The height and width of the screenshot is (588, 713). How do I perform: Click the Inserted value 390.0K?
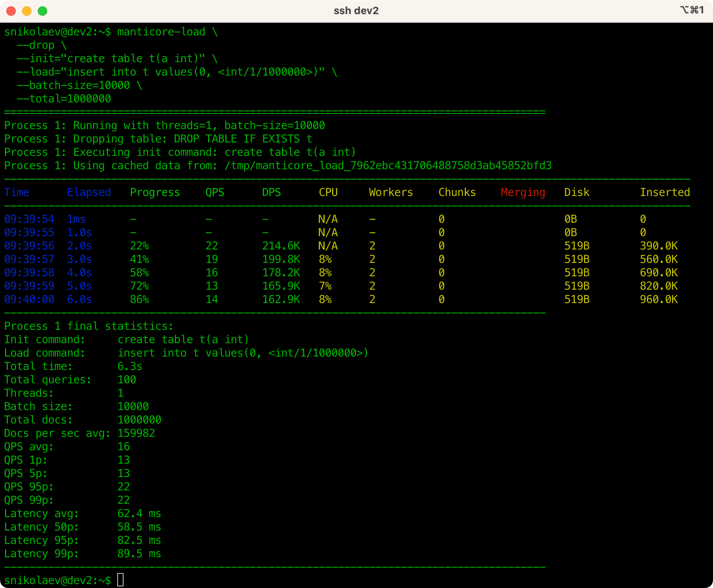pos(659,246)
